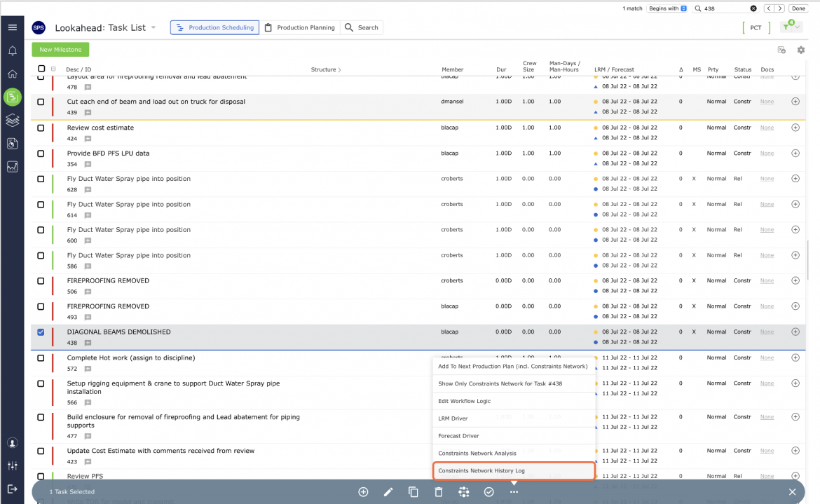
Task: Click the LRM / Forecast column header
Action: (614, 69)
